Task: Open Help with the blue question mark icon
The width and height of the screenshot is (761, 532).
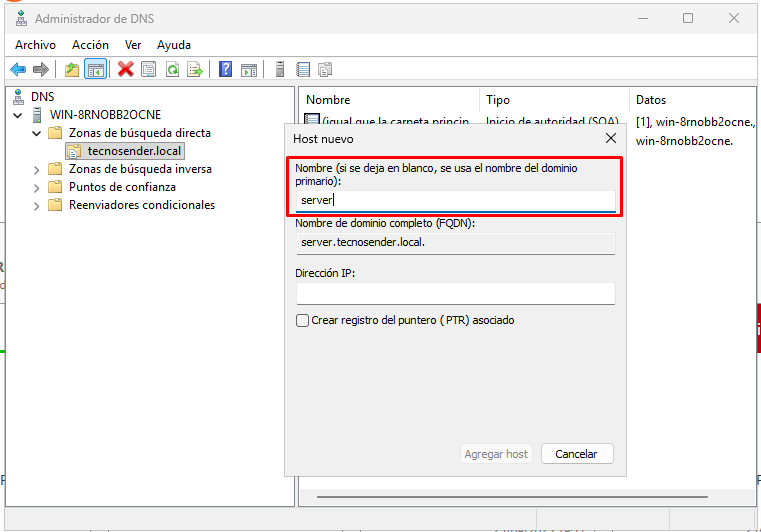Action: tap(226, 69)
